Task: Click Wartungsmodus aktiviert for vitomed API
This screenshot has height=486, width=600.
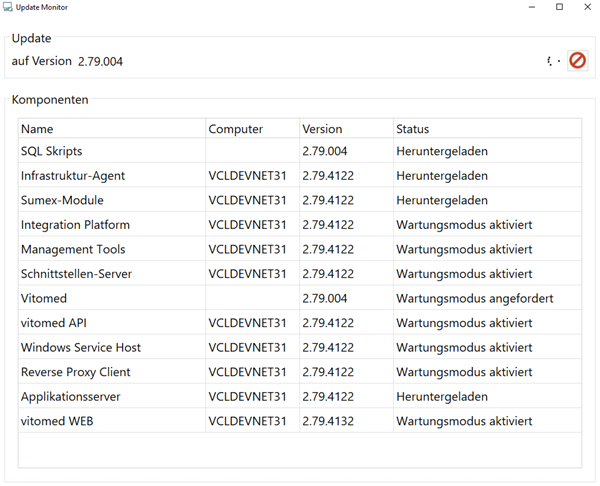Action: (464, 323)
